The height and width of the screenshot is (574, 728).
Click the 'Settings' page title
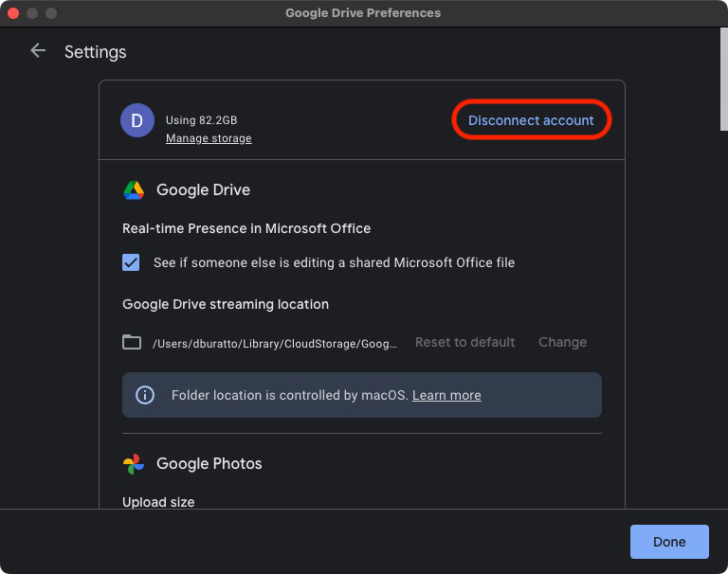coord(95,52)
